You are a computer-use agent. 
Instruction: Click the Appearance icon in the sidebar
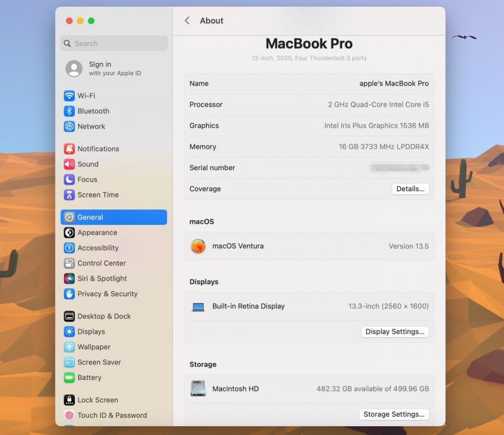(69, 233)
